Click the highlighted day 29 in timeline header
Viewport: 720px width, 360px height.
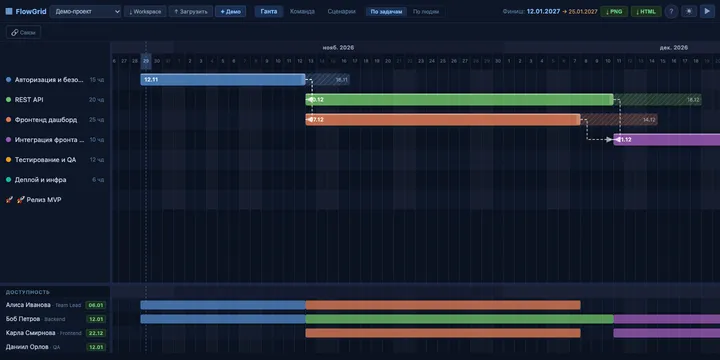click(x=146, y=61)
